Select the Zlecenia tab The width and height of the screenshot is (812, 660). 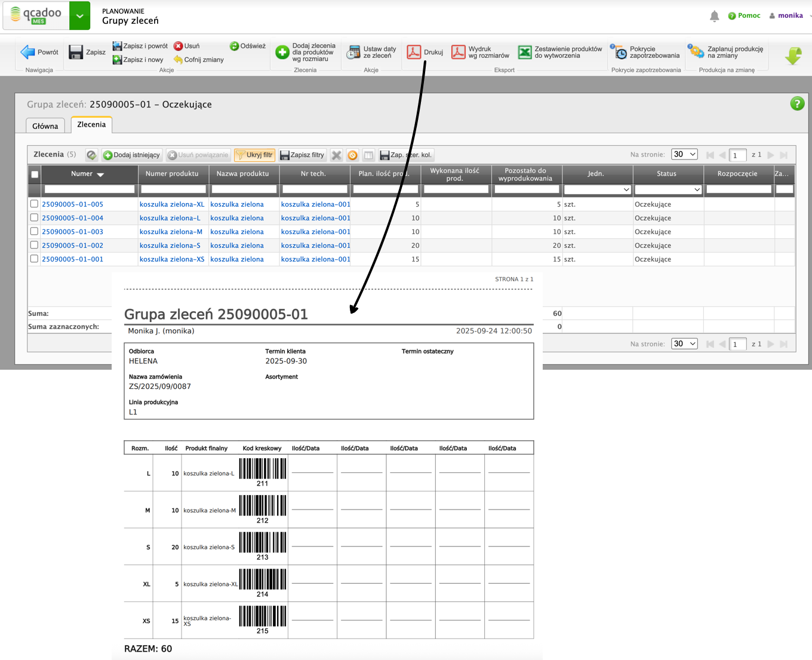point(91,125)
